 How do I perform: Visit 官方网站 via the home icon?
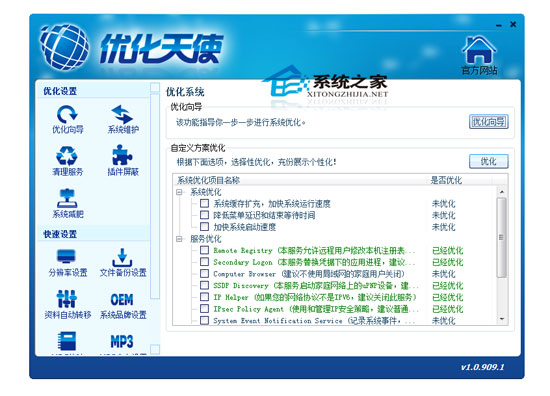point(479,55)
